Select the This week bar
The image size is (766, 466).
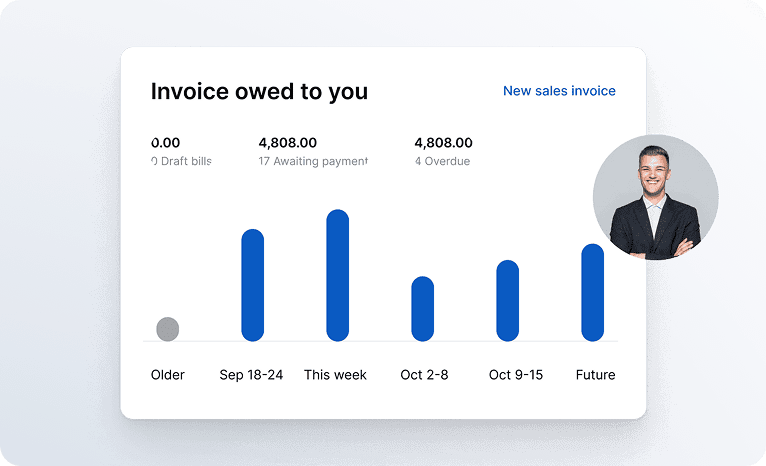point(338,275)
